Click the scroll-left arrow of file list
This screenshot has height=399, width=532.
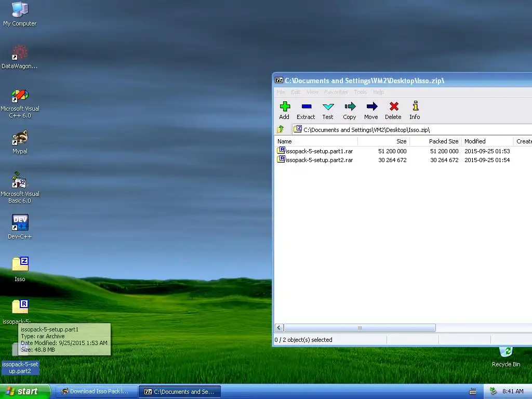279,328
